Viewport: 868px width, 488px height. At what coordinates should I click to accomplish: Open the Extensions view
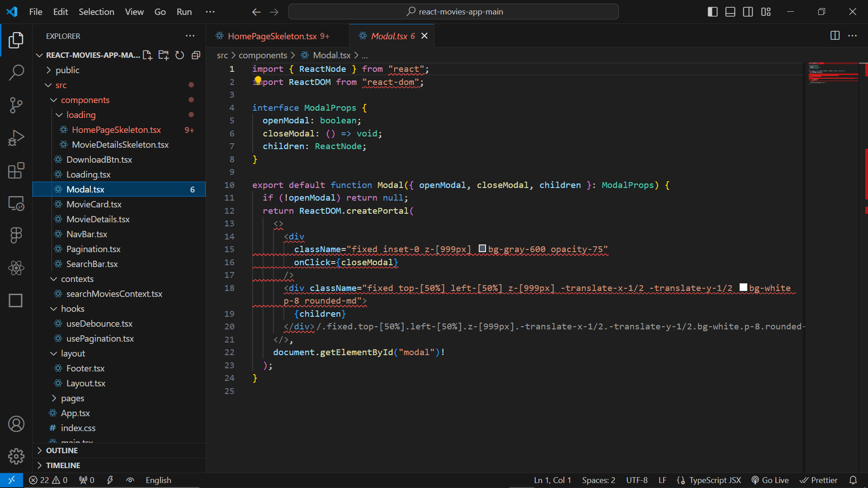point(16,171)
